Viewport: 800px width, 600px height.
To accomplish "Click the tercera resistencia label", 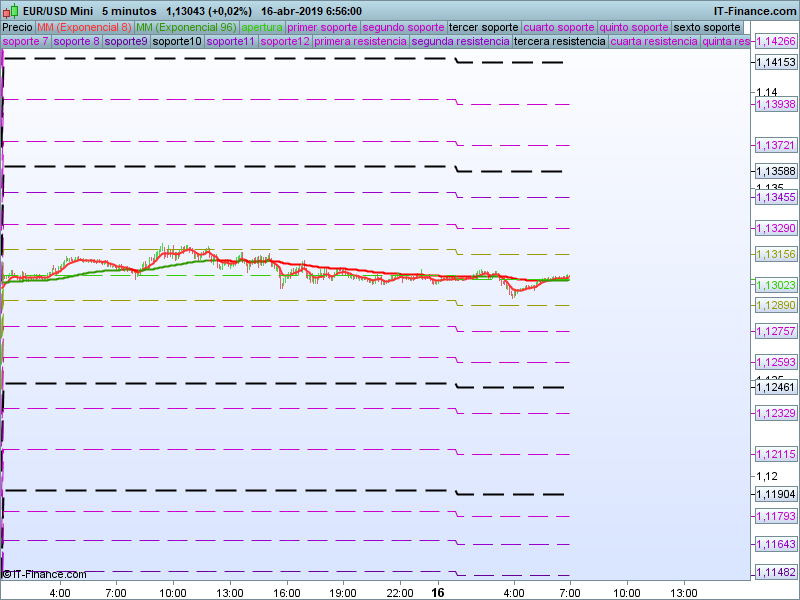I will (x=558, y=42).
